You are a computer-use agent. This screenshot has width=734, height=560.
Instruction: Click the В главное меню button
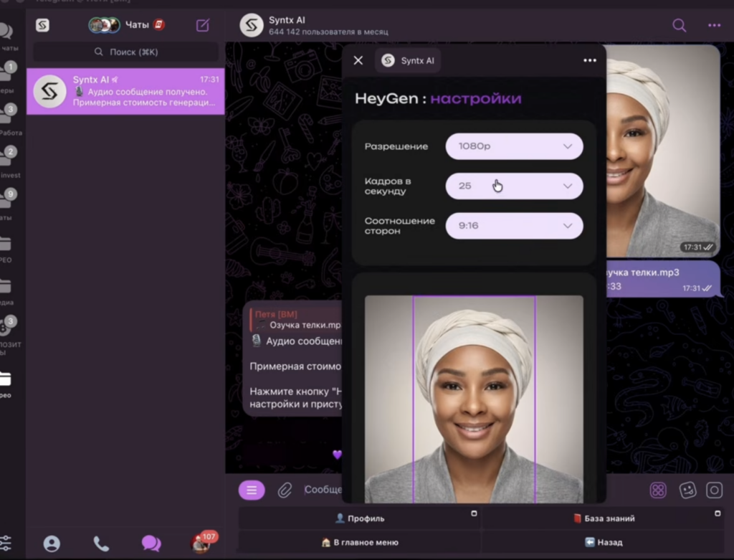[360, 542]
